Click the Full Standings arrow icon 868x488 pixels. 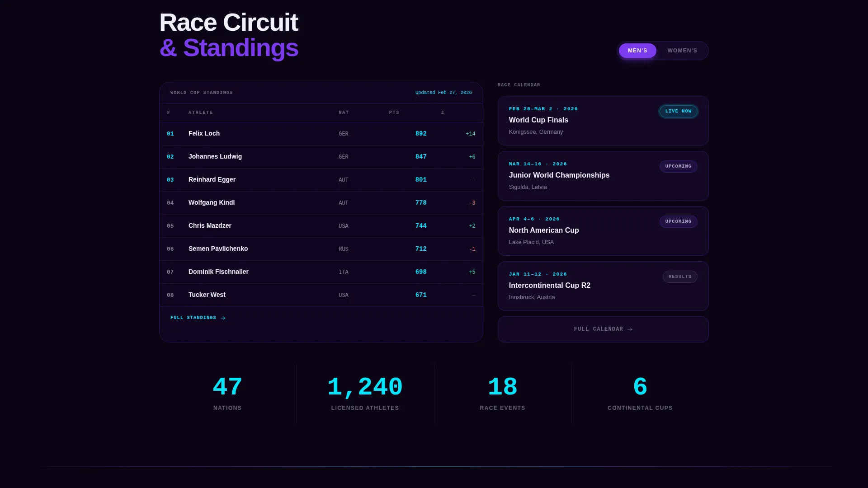[223, 318]
